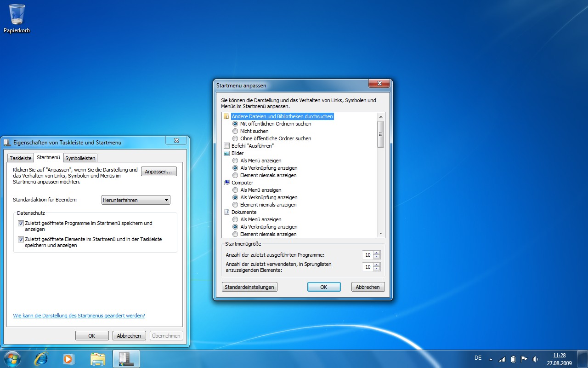588x368 pixels.
Task: Open Windows Explorer from the taskbar
Action: pos(97,359)
